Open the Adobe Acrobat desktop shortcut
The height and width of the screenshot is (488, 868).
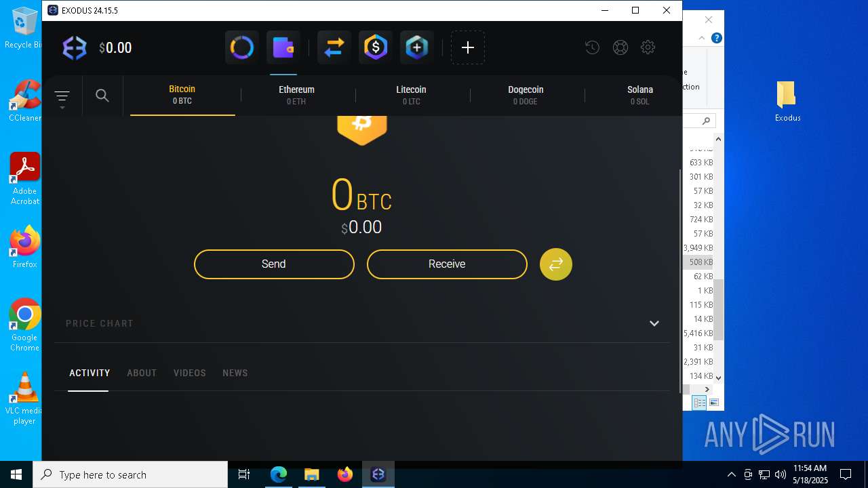[x=24, y=179]
